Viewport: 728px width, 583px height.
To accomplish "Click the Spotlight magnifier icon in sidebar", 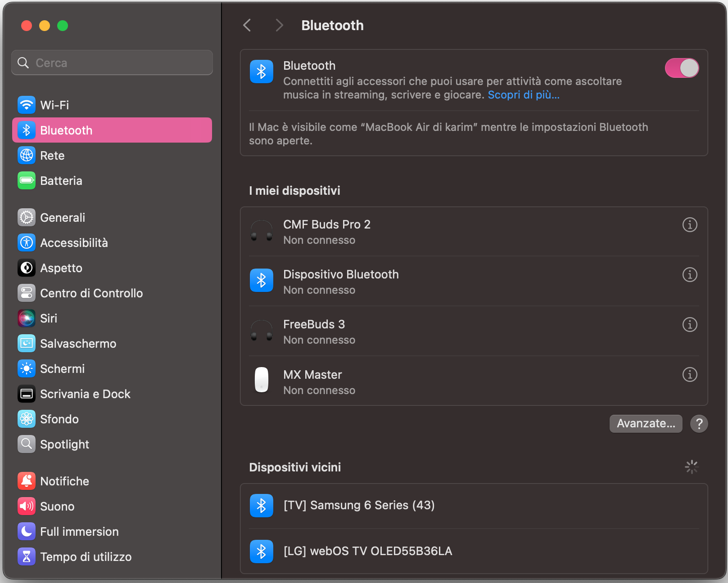I will tap(27, 444).
